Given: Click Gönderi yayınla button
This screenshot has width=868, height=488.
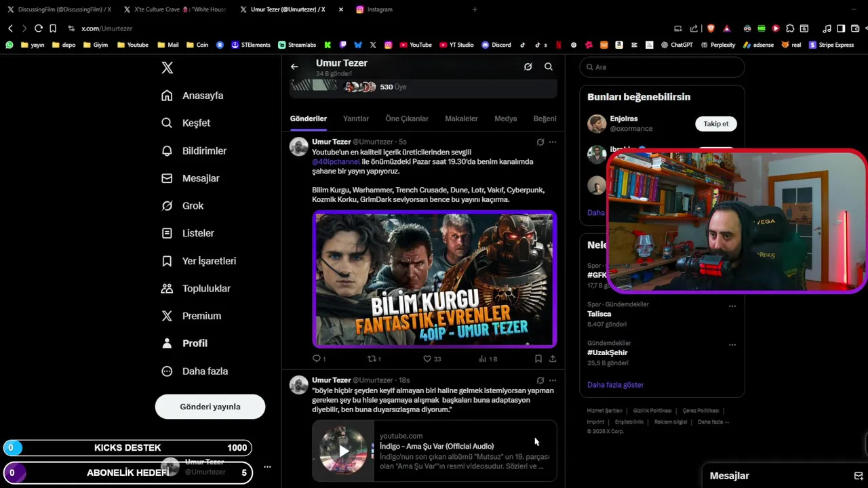Looking at the screenshot, I should pos(210,407).
